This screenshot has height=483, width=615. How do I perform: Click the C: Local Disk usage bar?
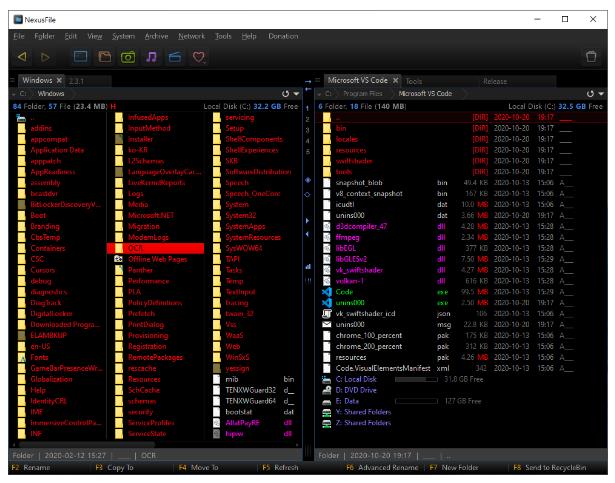click(416, 379)
